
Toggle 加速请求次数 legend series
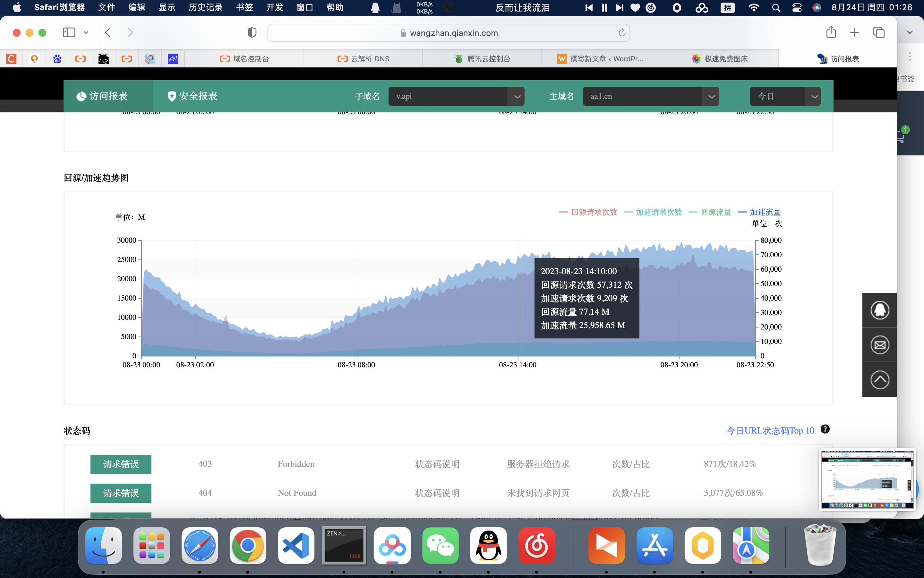point(653,212)
